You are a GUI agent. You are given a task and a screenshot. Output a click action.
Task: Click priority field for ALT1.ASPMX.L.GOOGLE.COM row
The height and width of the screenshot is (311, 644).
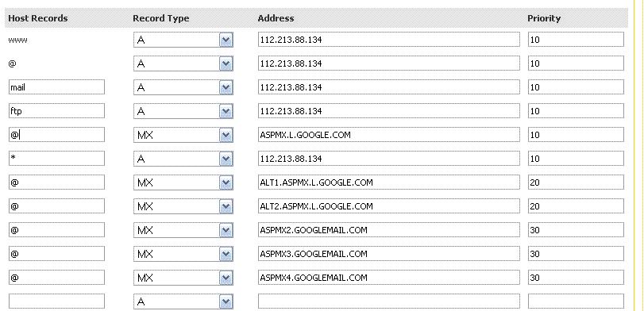coord(576,182)
